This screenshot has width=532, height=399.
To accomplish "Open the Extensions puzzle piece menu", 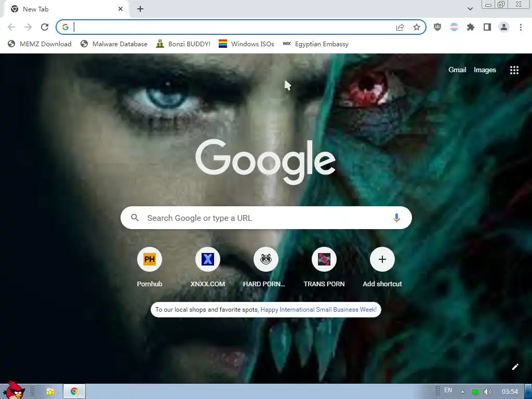I will (471, 27).
